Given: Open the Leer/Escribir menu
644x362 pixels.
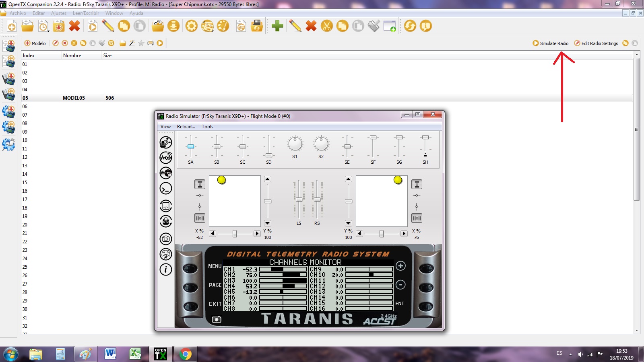Looking at the screenshot, I should coord(86,13).
